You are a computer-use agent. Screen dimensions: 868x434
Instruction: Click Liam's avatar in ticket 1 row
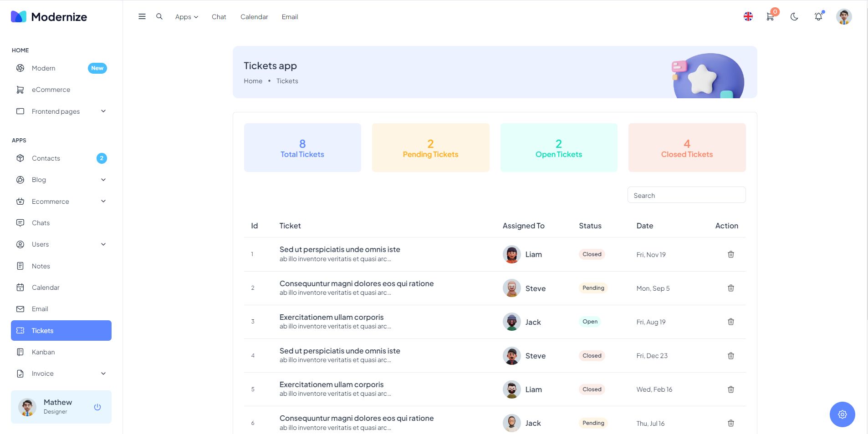[512, 254]
